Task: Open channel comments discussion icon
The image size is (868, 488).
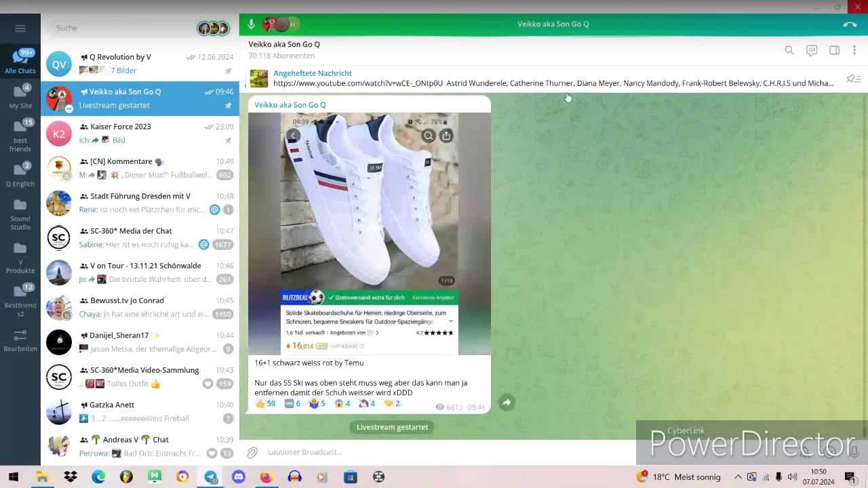Action: click(812, 50)
